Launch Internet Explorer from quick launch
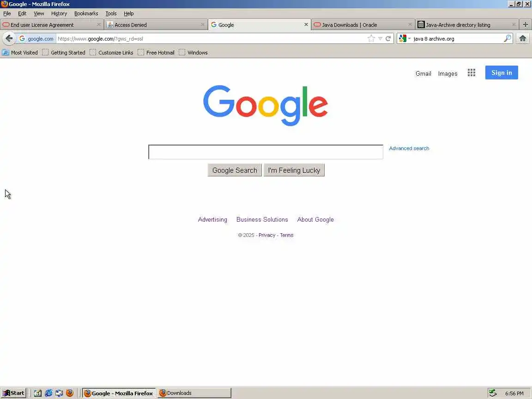Image resolution: width=532 pixels, height=399 pixels. (x=48, y=393)
